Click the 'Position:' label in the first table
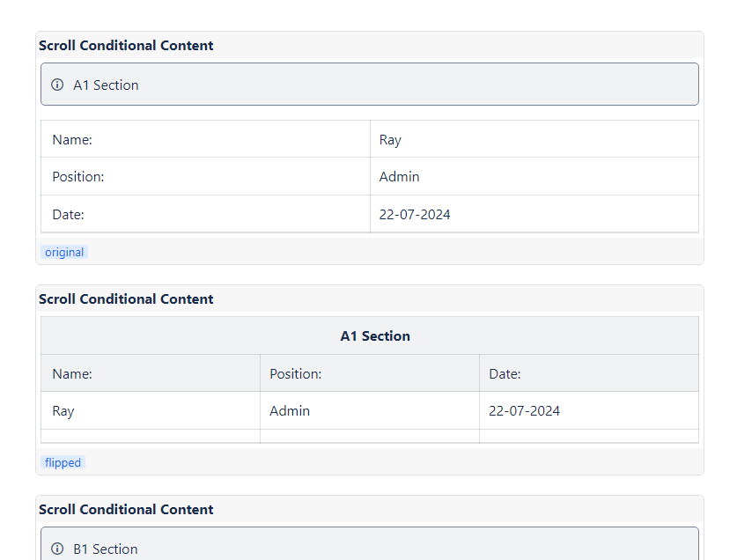The width and height of the screenshot is (737, 560). point(78,176)
